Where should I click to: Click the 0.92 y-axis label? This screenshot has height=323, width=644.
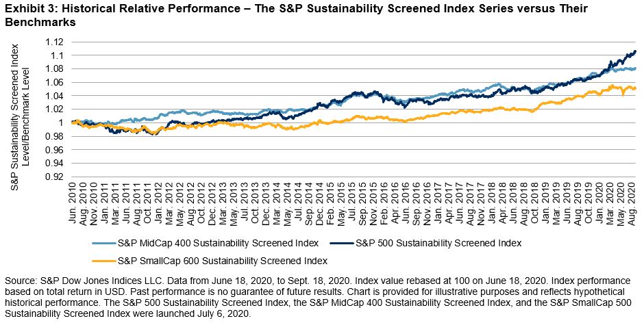pos(55,177)
